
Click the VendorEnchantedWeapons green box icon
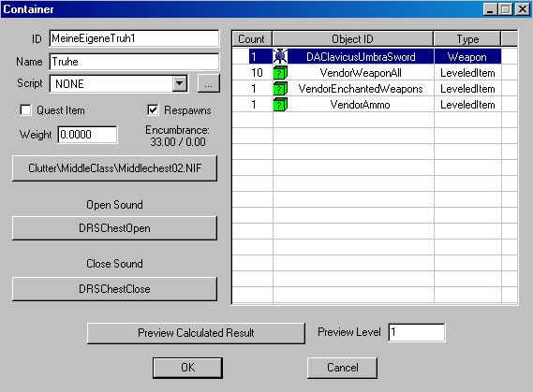(280, 89)
